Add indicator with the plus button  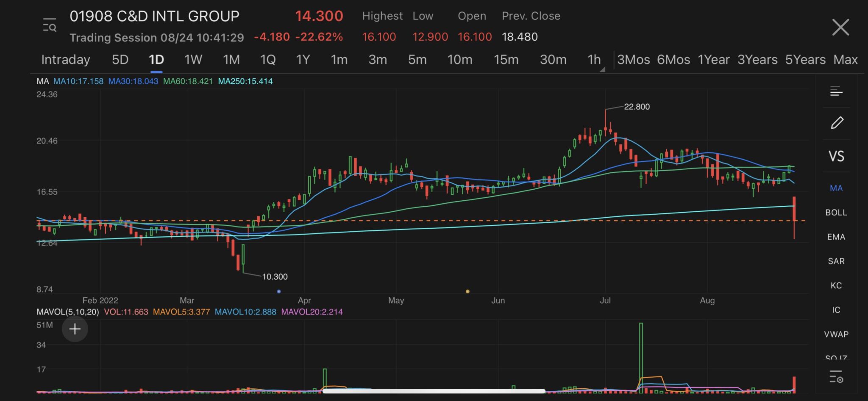[x=75, y=329]
